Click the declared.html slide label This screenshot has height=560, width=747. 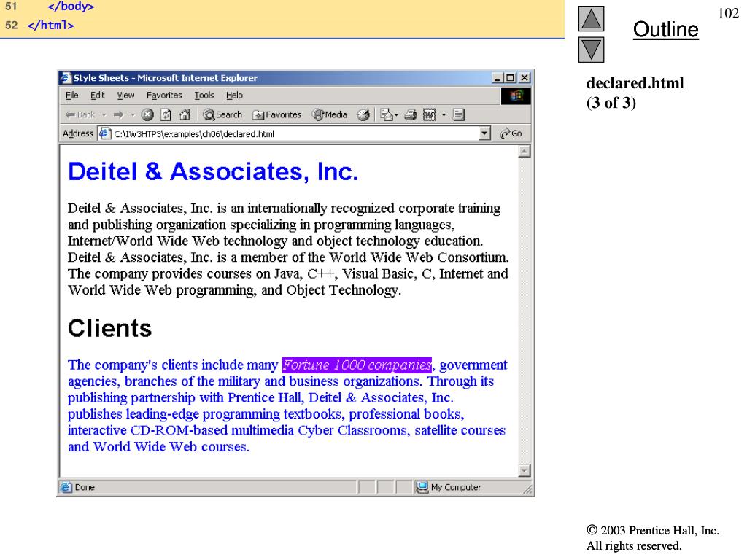click(635, 83)
